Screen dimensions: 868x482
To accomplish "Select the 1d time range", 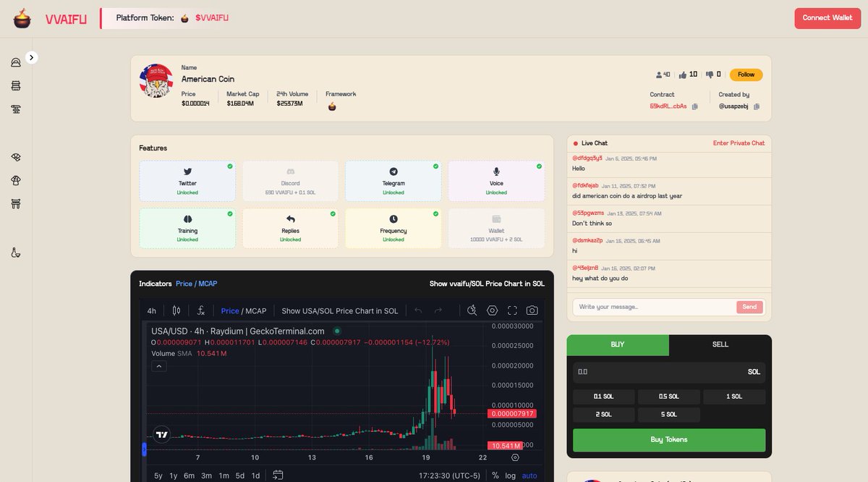I will [x=255, y=475].
